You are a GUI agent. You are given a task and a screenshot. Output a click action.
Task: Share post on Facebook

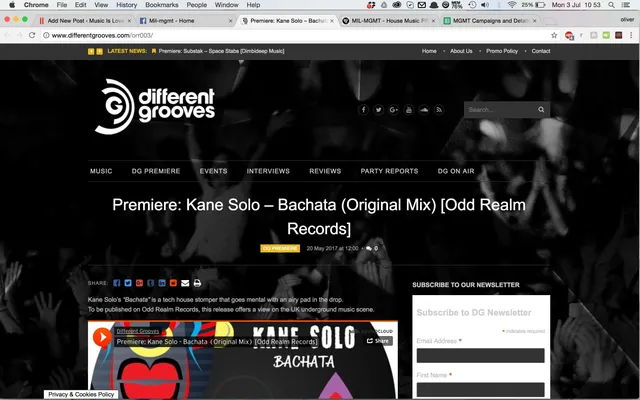(x=117, y=283)
